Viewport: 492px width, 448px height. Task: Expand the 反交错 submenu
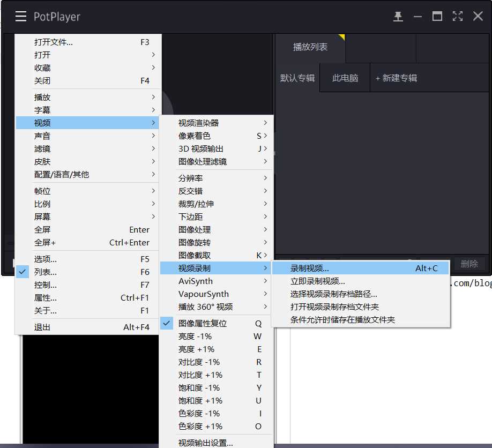point(216,191)
